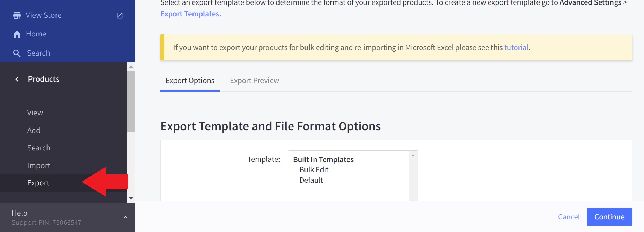Select the Export Options tab
The width and height of the screenshot is (644, 232).
click(190, 81)
